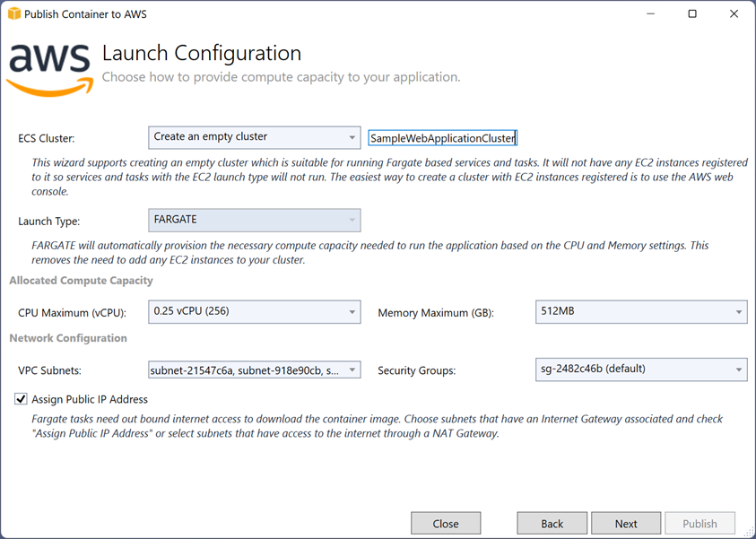The image size is (756, 539).
Task: Open the Launch Type FARGATE dropdown
Action: (x=254, y=221)
